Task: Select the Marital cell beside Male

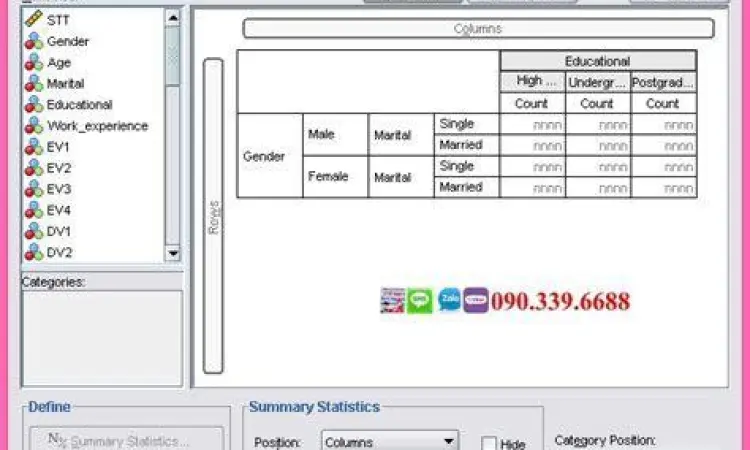Action: 401,135
